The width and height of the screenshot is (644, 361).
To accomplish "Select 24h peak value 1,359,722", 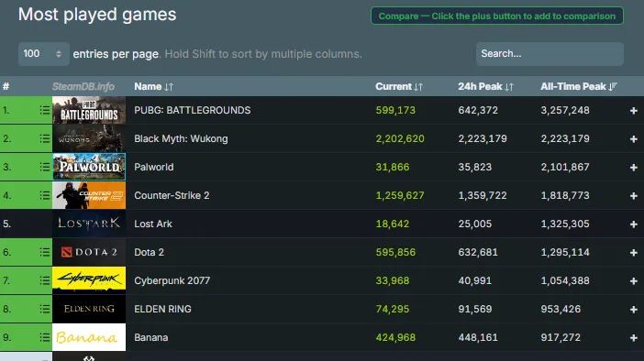I will (x=483, y=195).
